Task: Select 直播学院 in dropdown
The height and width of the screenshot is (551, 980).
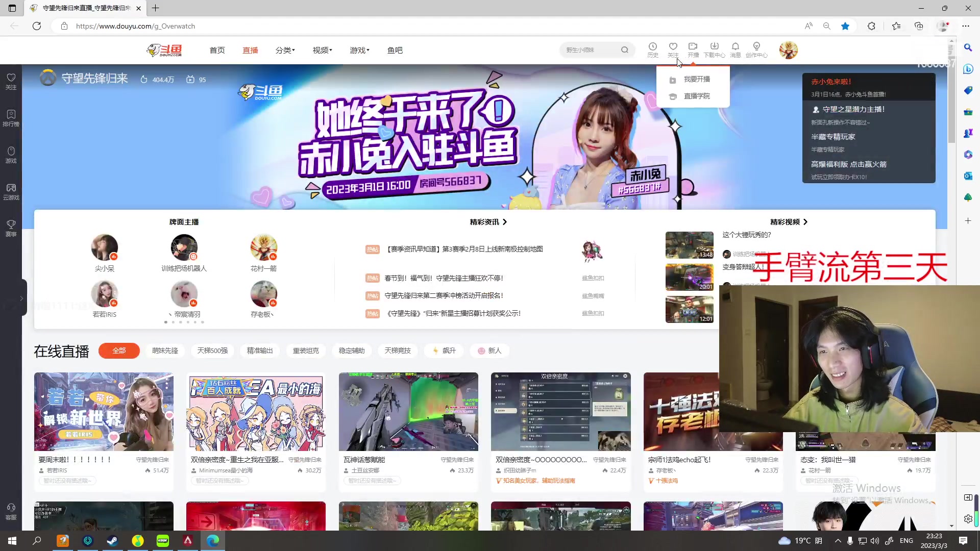Action: [x=693, y=96]
